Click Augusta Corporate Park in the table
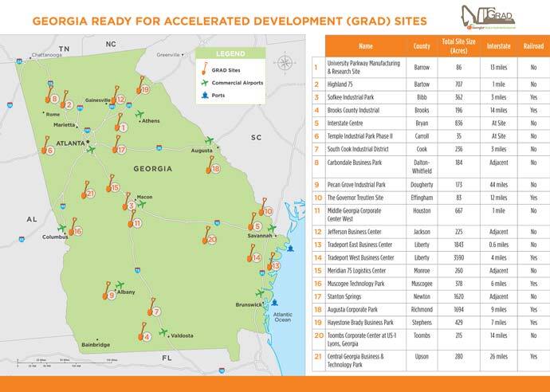The width and height of the screenshot is (550, 392). 352,310
